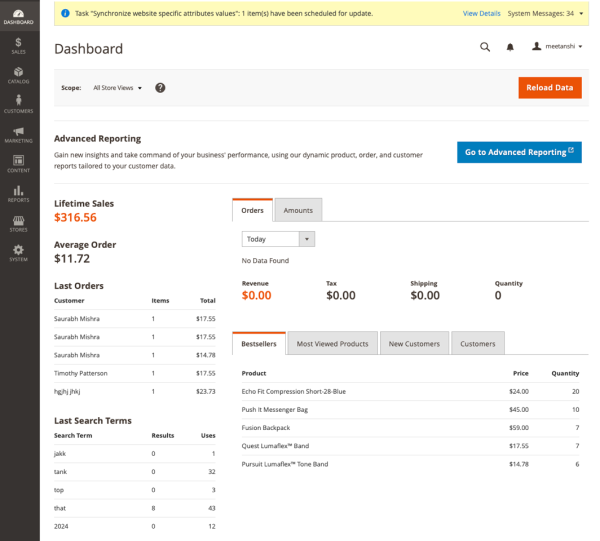Open Marketing megaphone icon
The width and height of the screenshot is (600, 541).
(19, 132)
